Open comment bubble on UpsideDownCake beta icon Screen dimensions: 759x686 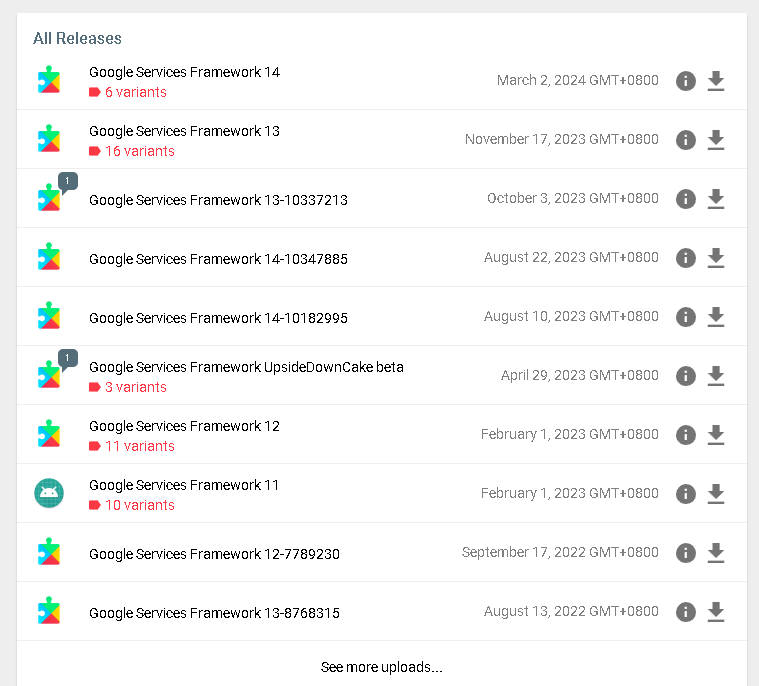(x=68, y=359)
